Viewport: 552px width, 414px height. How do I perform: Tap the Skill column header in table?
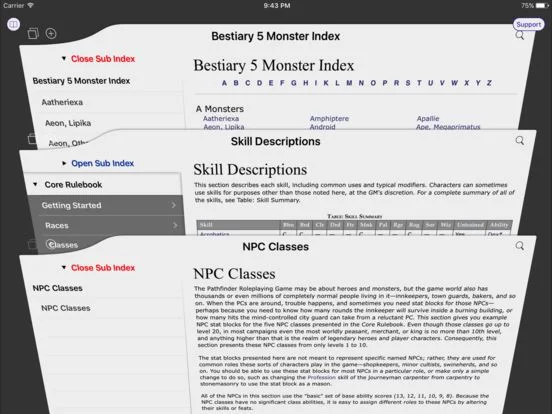pyautogui.click(x=238, y=225)
